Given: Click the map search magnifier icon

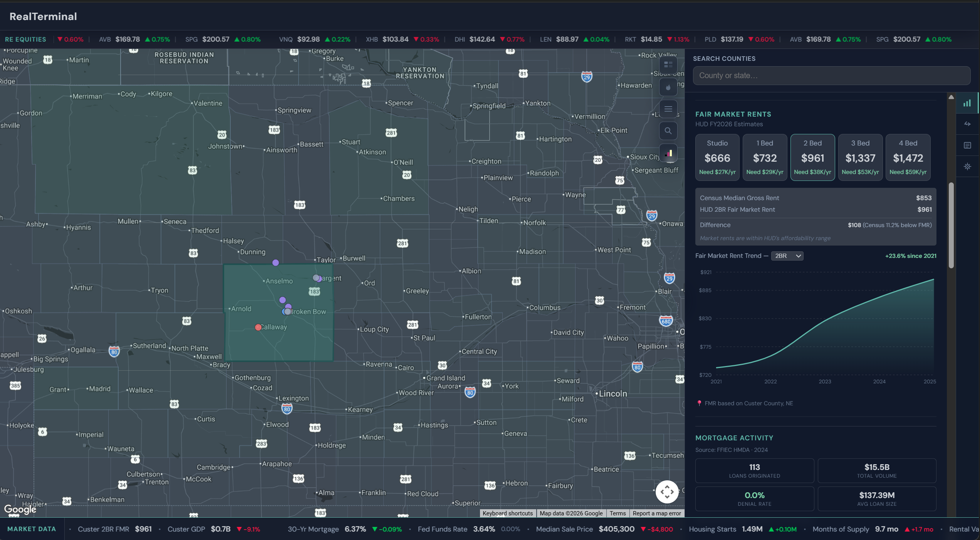Looking at the screenshot, I should [668, 131].
